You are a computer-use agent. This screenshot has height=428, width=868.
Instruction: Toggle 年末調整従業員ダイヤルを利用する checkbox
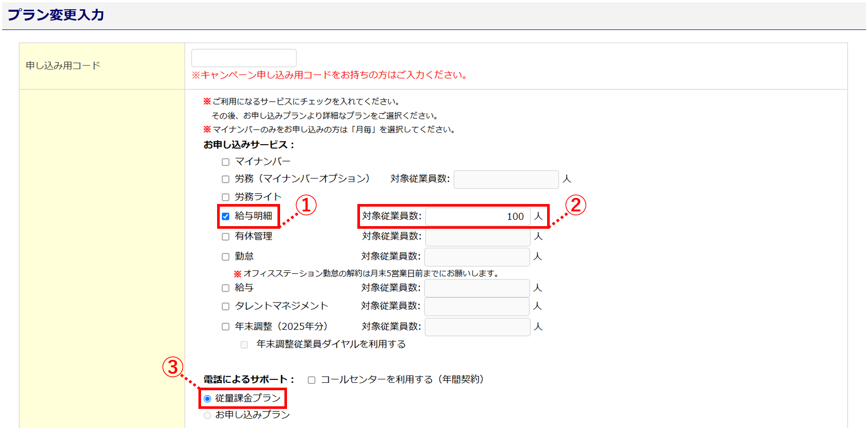244,345
